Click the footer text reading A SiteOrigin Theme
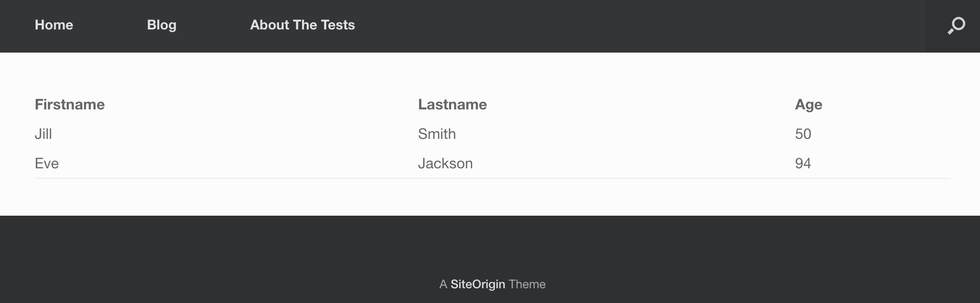The height and width of the screenshot is (303, 980). click(492, 284)
